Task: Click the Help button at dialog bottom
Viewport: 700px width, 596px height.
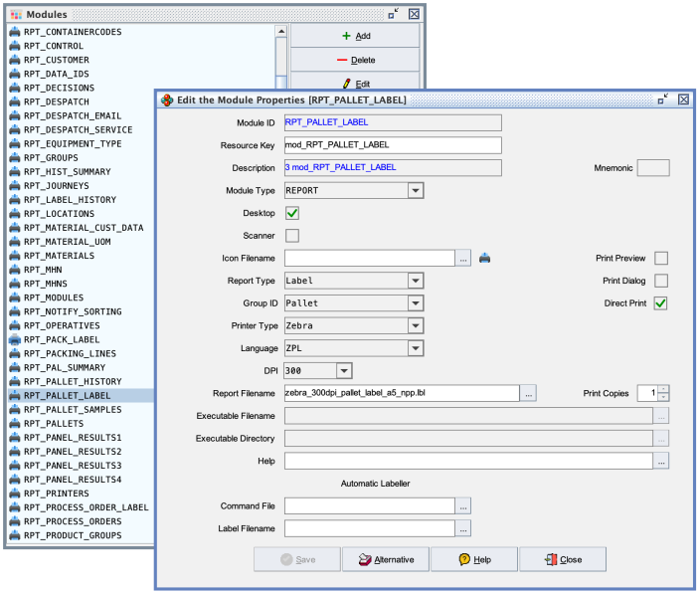Action: tap(474, 559)
